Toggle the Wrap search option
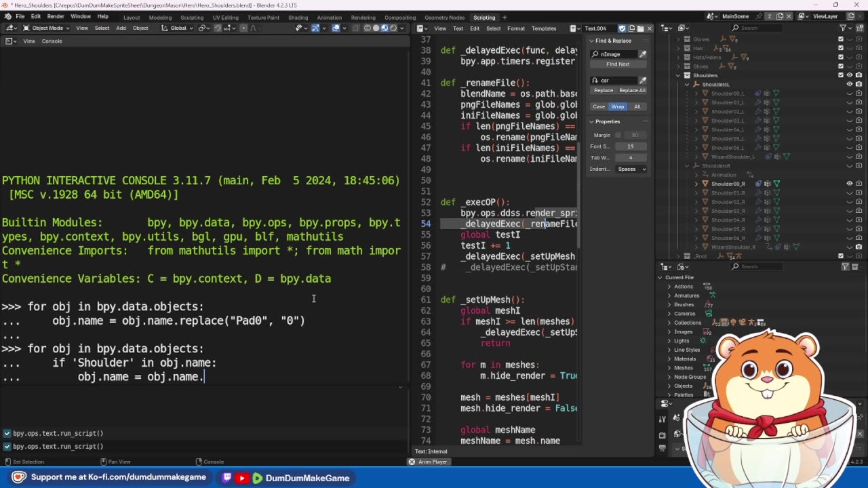Image resolution: width=868 pixels, height=488 pixels. coord(618,106)
